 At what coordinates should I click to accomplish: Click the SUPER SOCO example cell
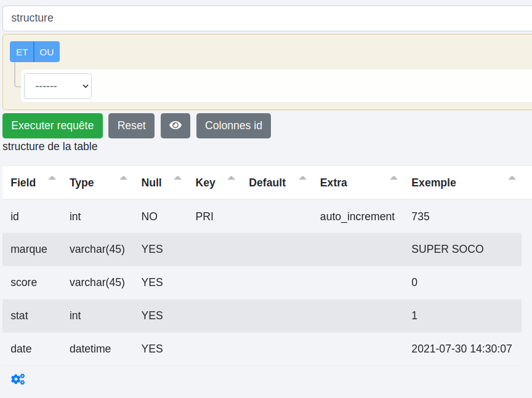point(447,249)
